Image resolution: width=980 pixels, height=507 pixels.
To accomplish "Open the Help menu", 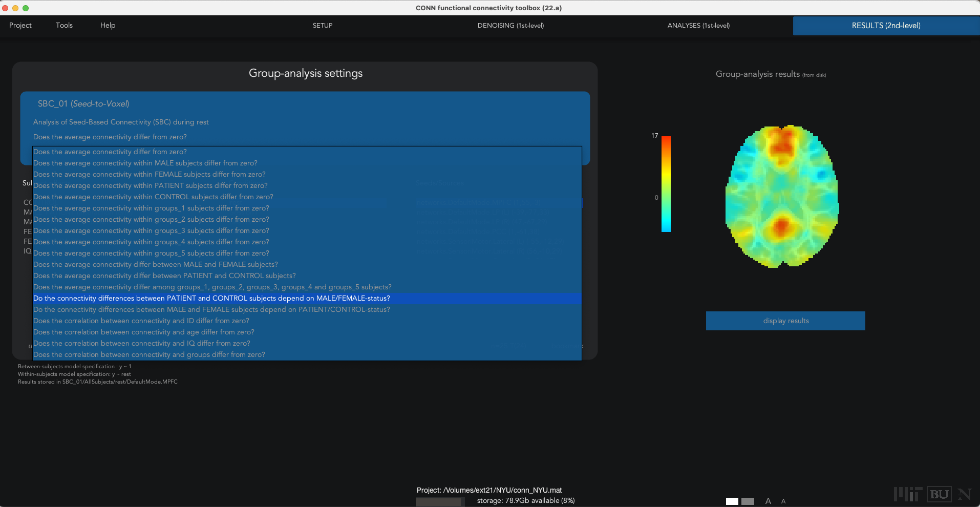I will pyautogui.click(x=108, y=26).
